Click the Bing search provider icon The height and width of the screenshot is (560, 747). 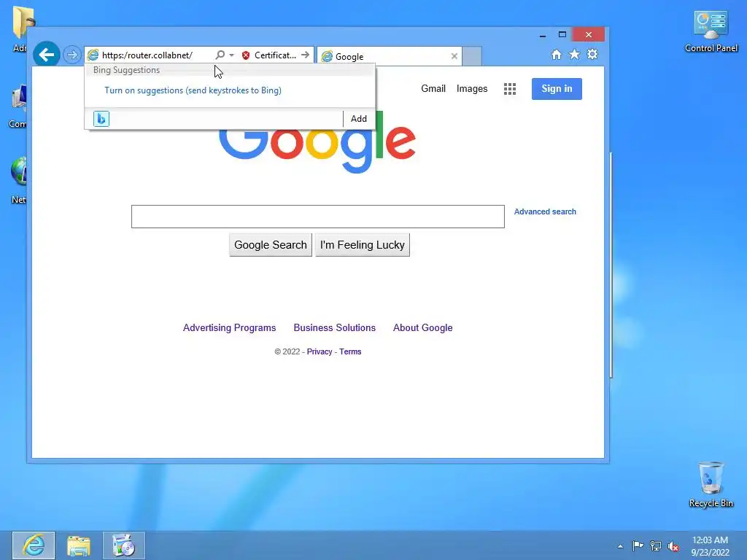(101, 119)
